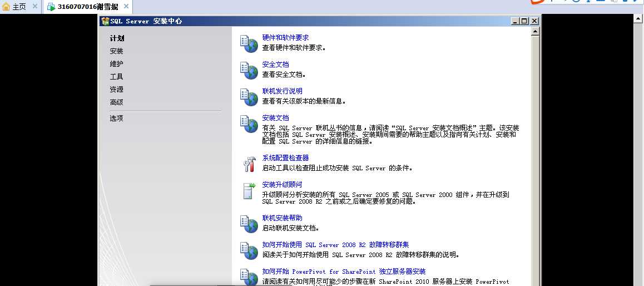644x286 pixels.
Task: Open 联机安装帮助 link
Action: pos(282,218)
